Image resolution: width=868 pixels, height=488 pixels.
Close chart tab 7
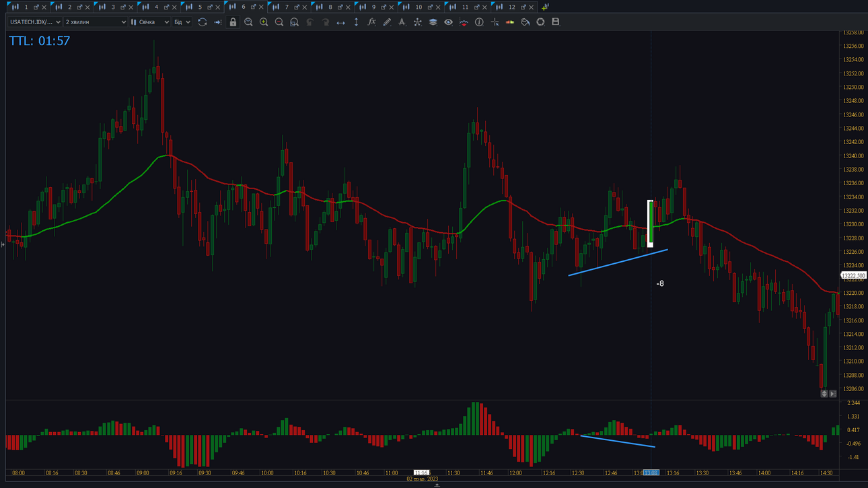coord(305,7)
